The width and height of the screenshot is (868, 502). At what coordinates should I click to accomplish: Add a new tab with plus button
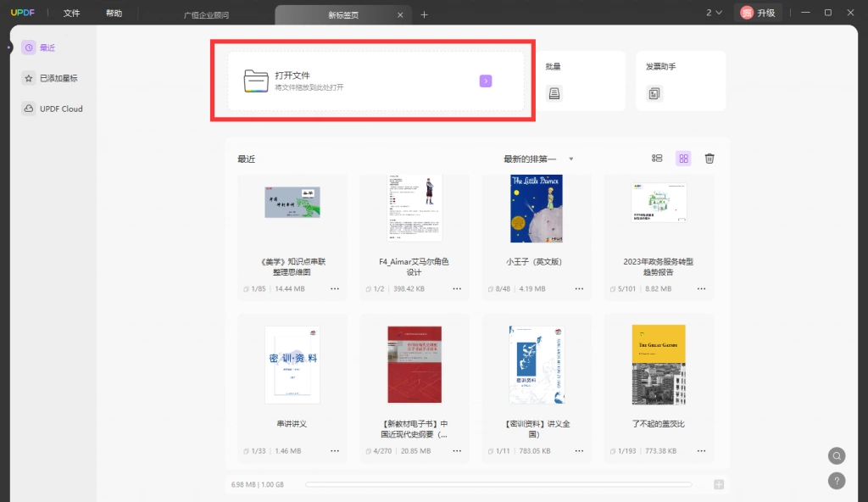click(424, 15)
